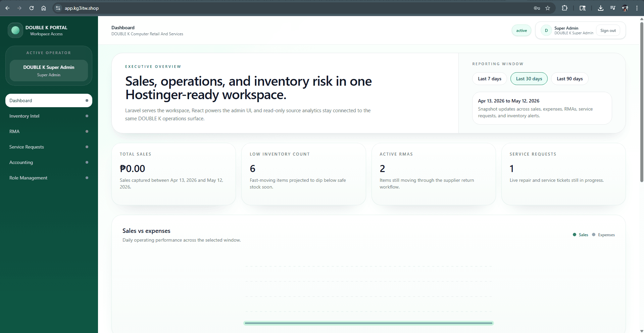The image size is (644, 333).
Task: Go back to the previous browser page
Action: pyautogui.click(x=7, y=8)
